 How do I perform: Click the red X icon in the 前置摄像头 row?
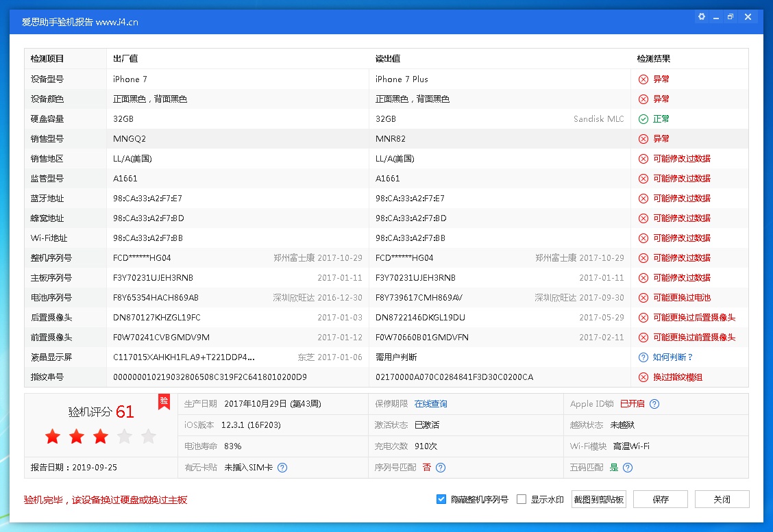pos(643,338)
